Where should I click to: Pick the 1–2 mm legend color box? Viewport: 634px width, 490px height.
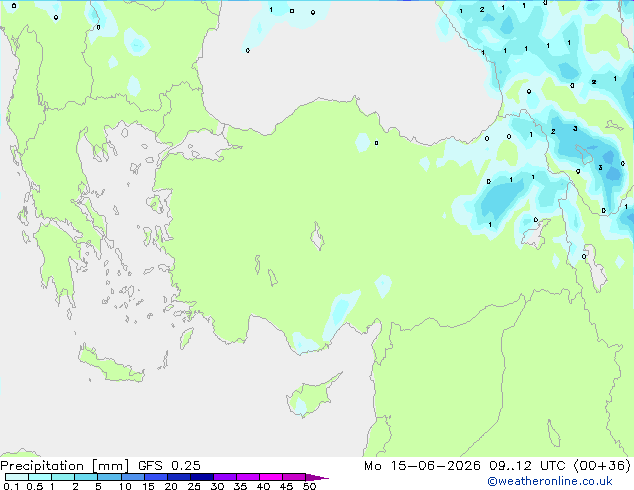(x=63, y=477)
